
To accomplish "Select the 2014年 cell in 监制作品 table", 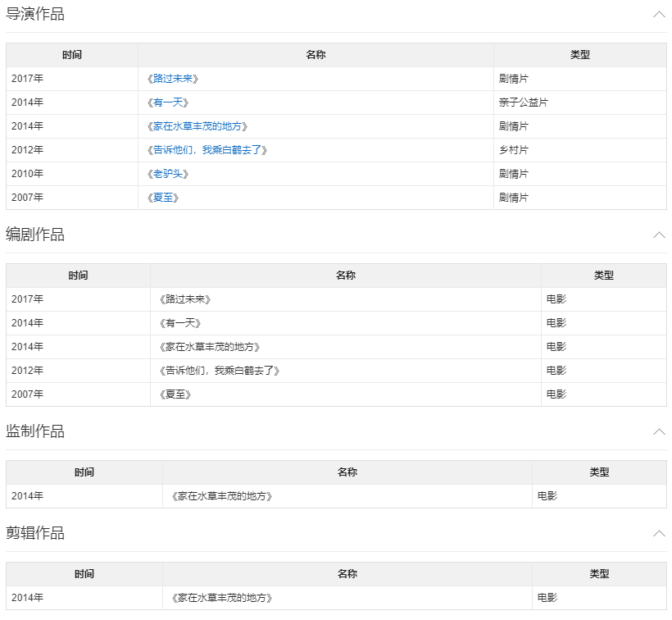I will tap(84, 496).
